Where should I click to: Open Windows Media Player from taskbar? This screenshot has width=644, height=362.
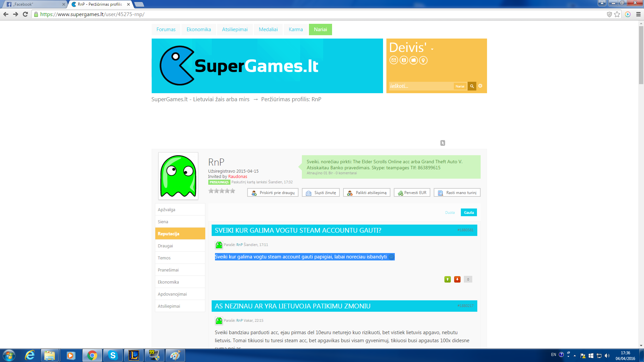[70, 355]
